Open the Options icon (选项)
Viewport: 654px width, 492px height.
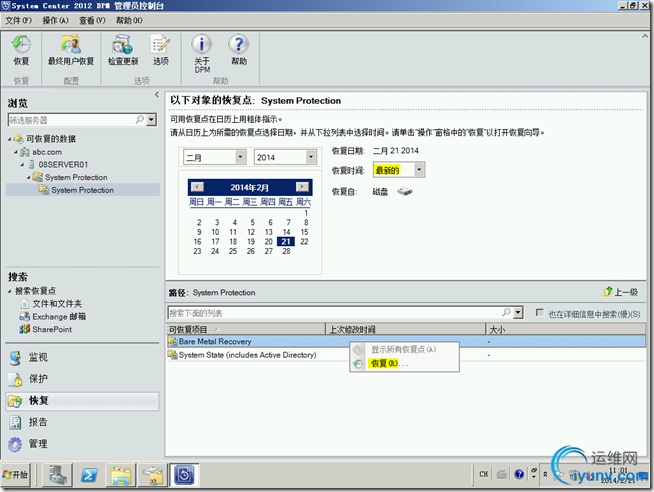point(161,50)
